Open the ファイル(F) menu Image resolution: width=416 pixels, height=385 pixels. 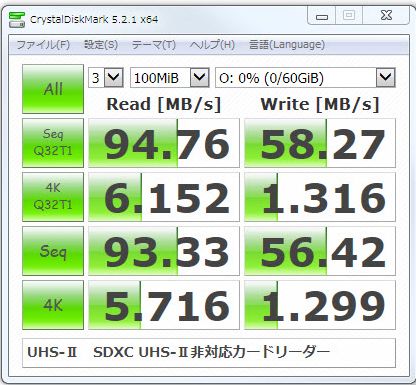click(43, 45)
